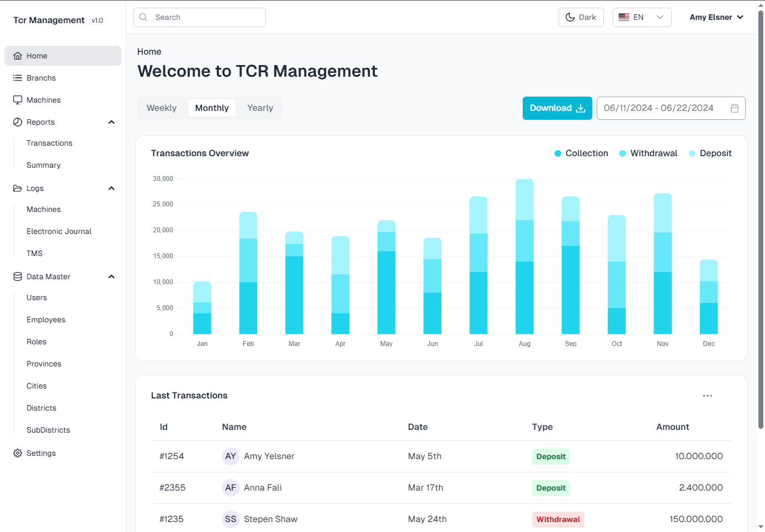Viewport: 765px width, 532px height.
Task: Open the Last Transactions three-dot menu
Action: coord(708,396)
